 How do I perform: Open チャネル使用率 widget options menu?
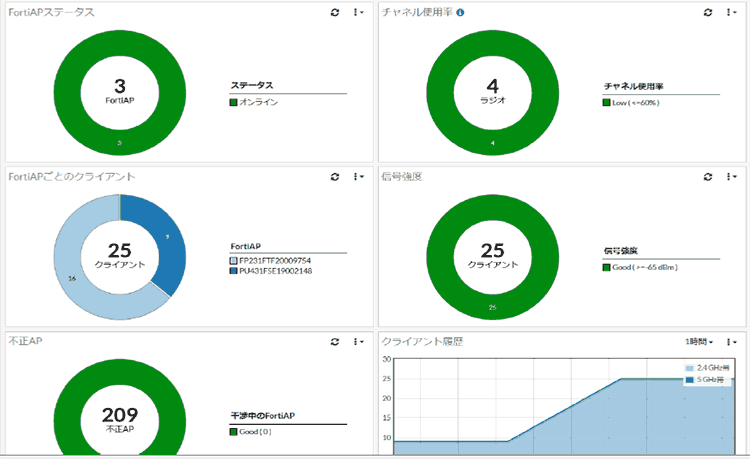731,12
